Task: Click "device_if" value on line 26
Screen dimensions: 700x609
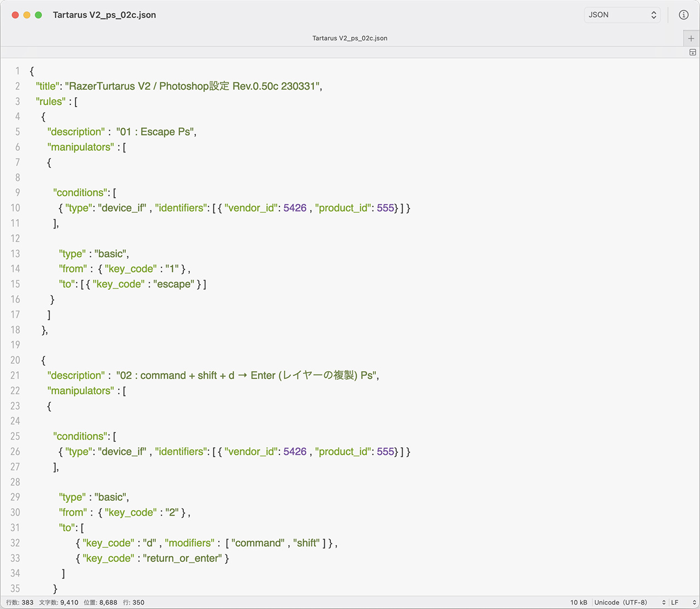Action: point(122,452)
